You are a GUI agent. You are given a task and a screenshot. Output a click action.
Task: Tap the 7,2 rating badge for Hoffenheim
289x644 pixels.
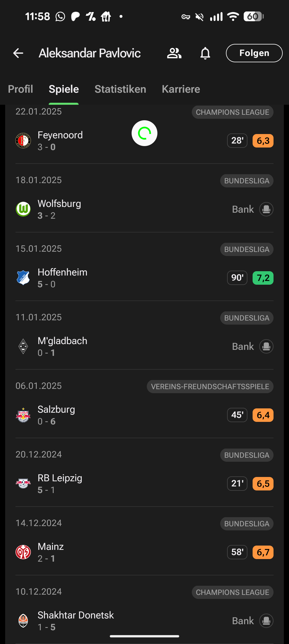click(x=263, y=278)
